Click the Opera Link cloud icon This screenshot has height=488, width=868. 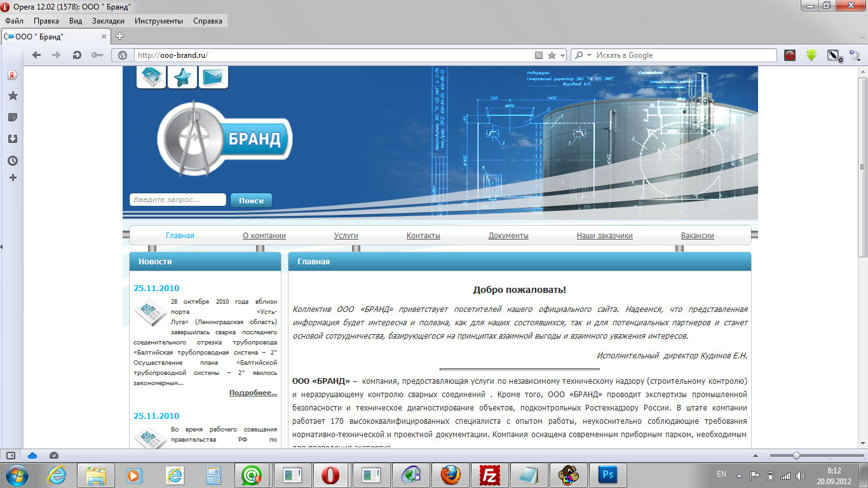coord(32,456)
